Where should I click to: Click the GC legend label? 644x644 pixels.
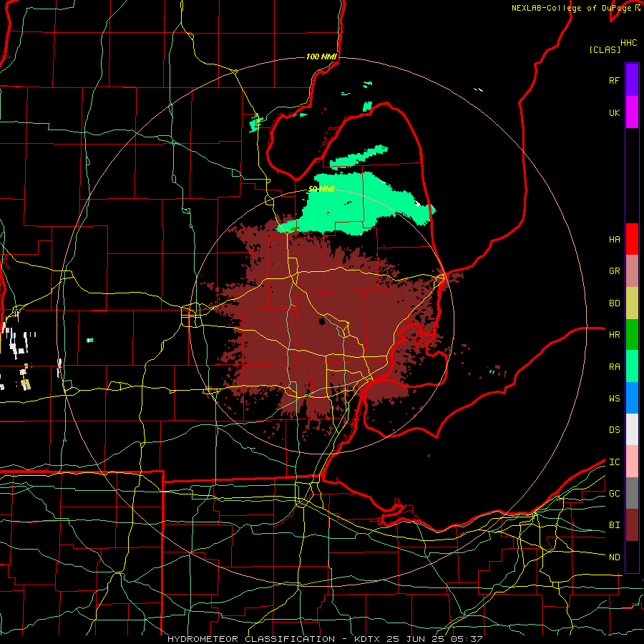(614, 494)
